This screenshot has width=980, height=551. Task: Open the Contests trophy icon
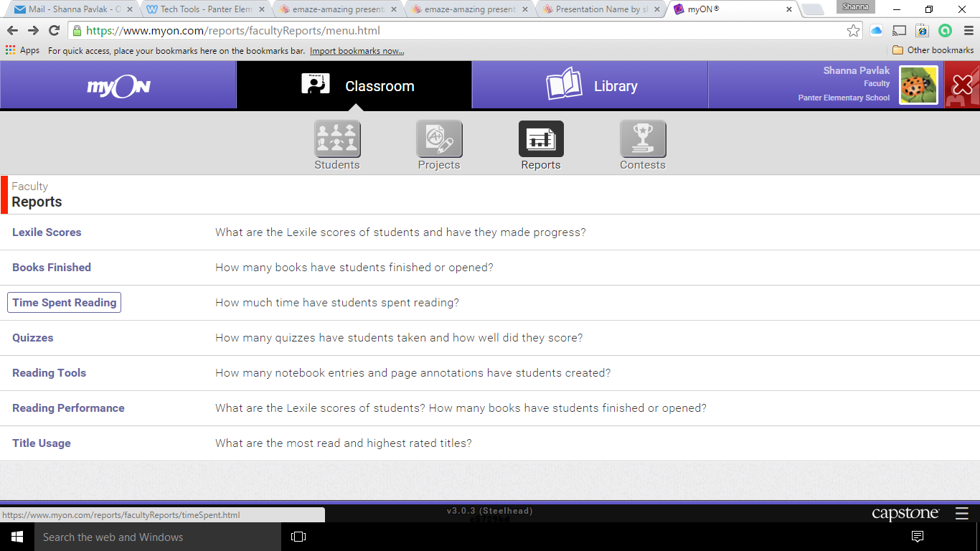(x=643, y=139)
